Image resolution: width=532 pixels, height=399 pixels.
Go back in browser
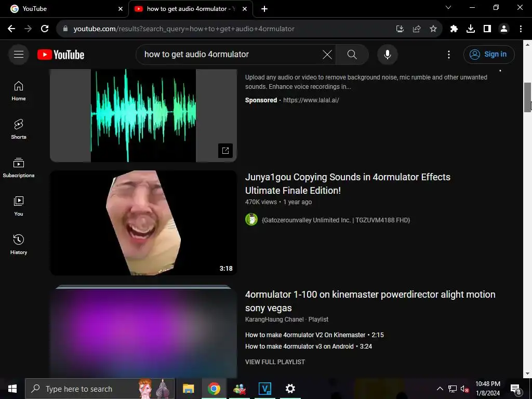click(x=11, y=29)
